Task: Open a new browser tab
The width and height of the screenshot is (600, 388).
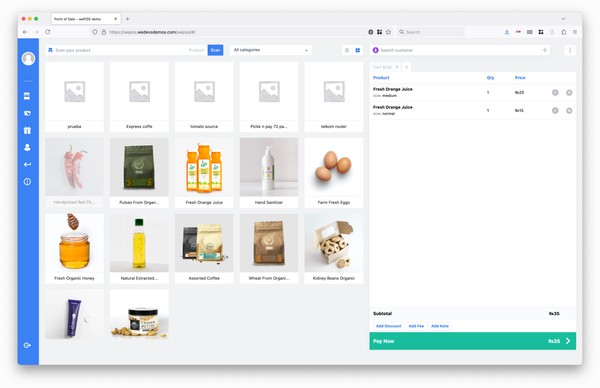Action: pyautogui.click(x=128, y=19)
